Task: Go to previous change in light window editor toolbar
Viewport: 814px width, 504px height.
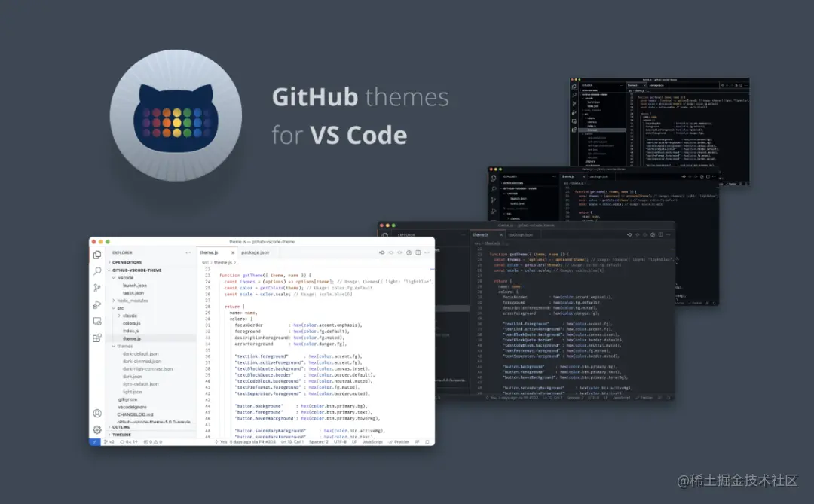Action: [x=391, y=253]
